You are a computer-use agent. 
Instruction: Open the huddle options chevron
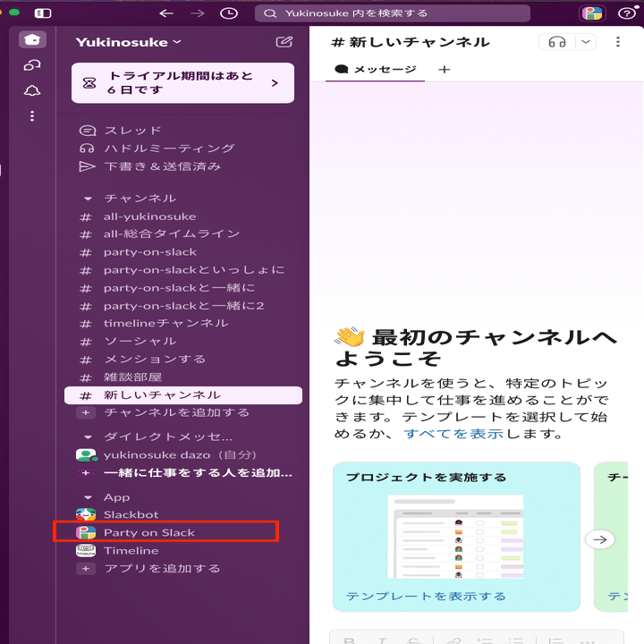coord(586,42)
